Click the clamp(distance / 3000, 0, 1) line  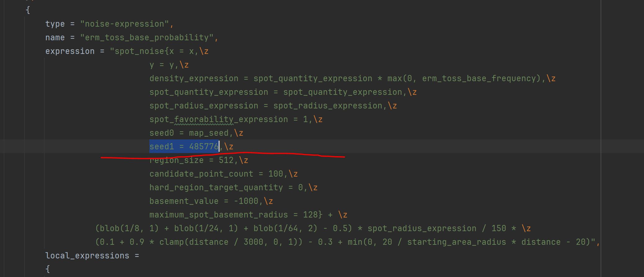tap(347, 242)
